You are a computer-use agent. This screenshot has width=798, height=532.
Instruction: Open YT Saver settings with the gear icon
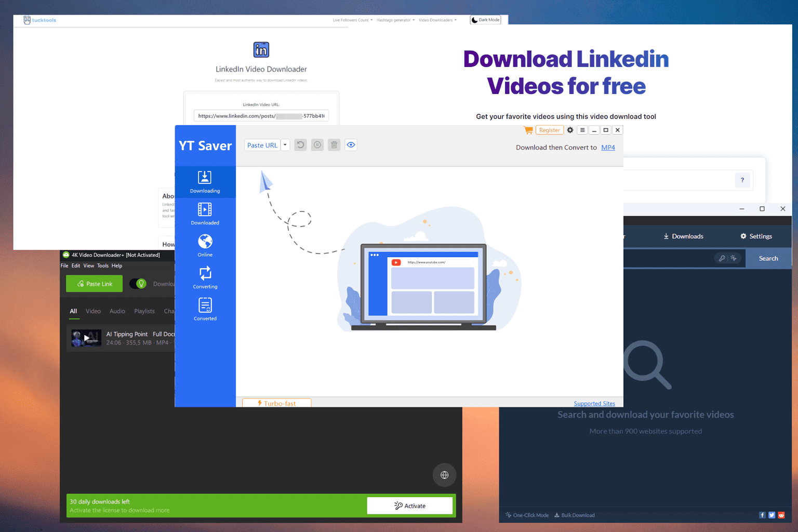[x=570, y=130]
